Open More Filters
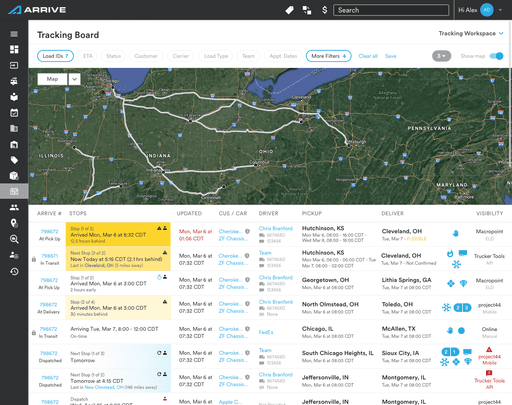The image size is (512, 405). coord(328,56)
